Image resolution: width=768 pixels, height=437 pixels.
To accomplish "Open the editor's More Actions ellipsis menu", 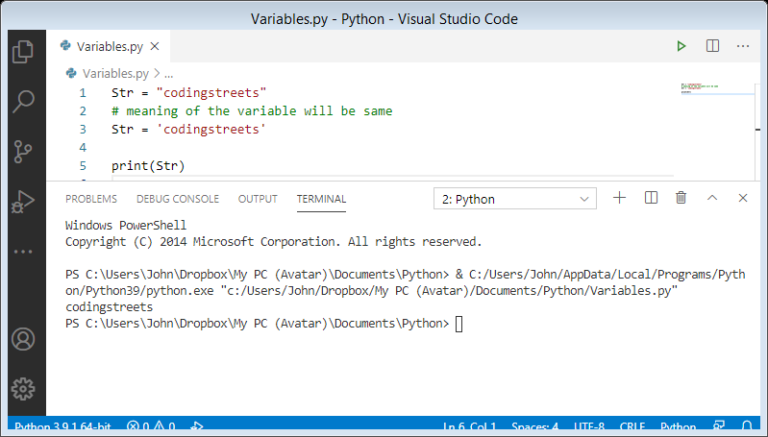I will pos(743,46).
